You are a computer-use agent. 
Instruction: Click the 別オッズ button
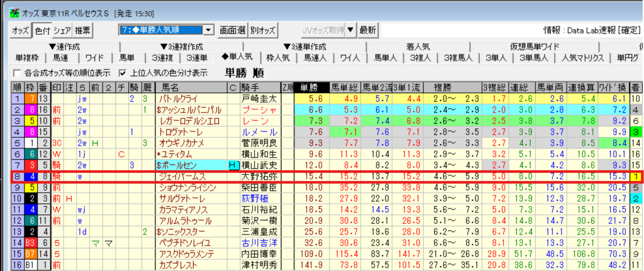pyautogui.click(x=263, y=30)
